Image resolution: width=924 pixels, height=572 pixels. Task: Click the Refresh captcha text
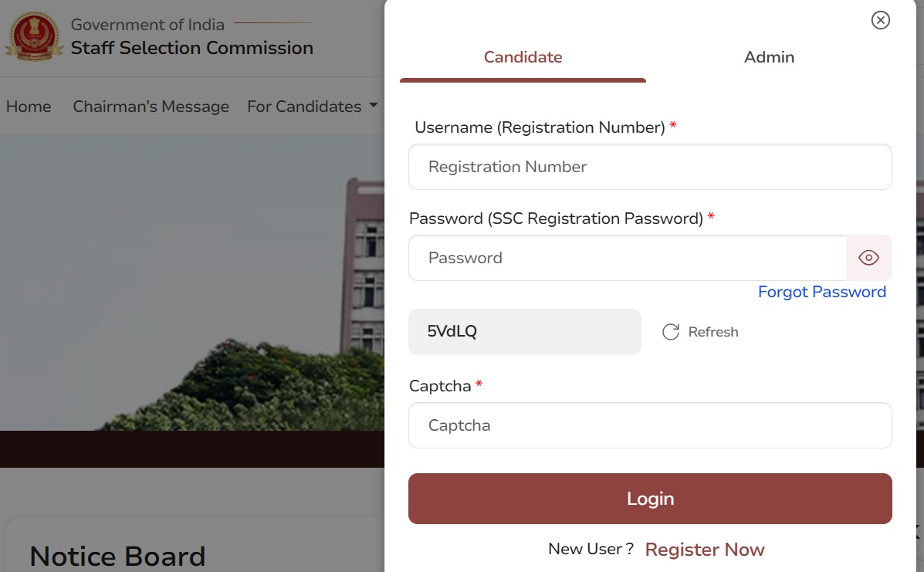tap(712, 332)
